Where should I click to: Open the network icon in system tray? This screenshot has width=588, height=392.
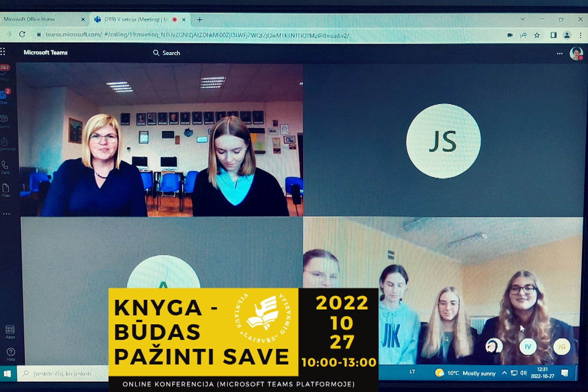tap(514, 373)
